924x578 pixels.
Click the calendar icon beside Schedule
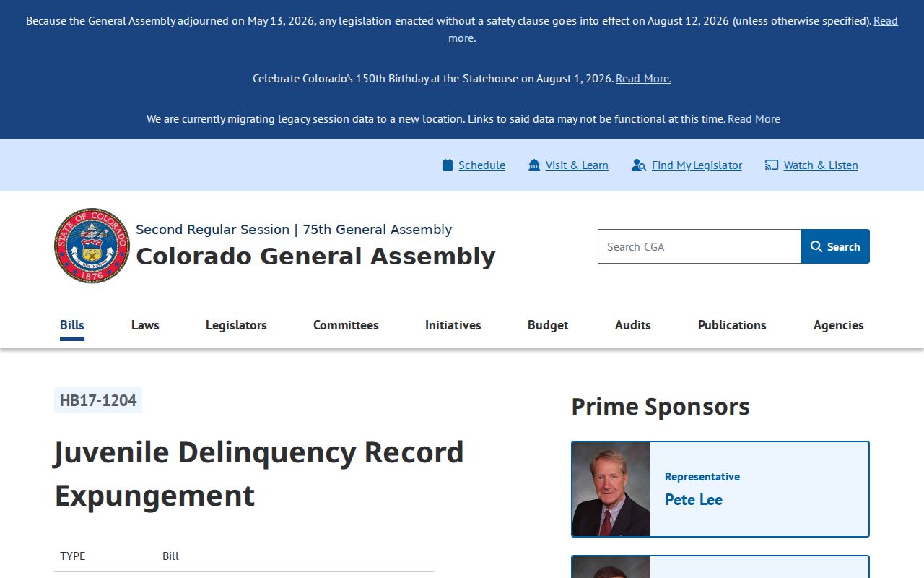(448, 165)
